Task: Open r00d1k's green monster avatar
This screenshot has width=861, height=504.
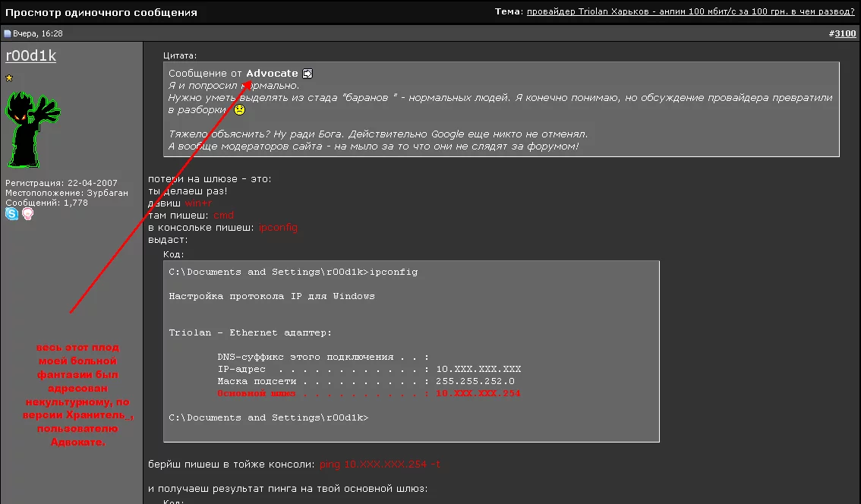Action: tap(33, 130)
